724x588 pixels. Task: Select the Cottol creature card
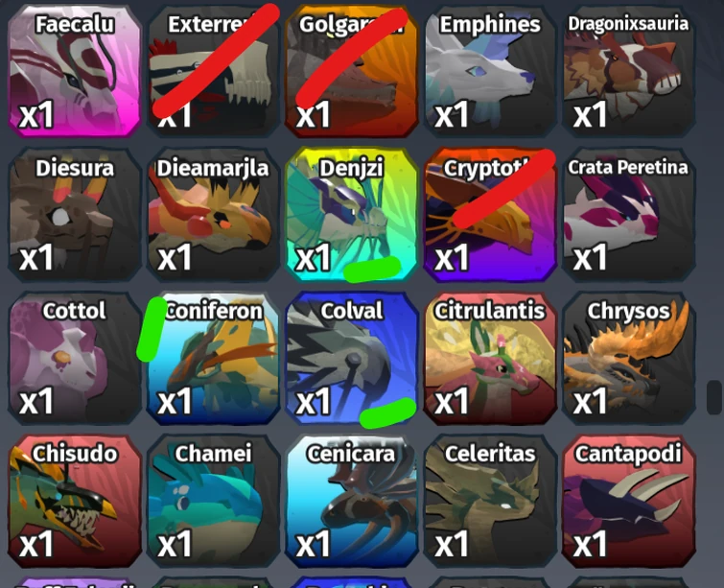[75, 358]
